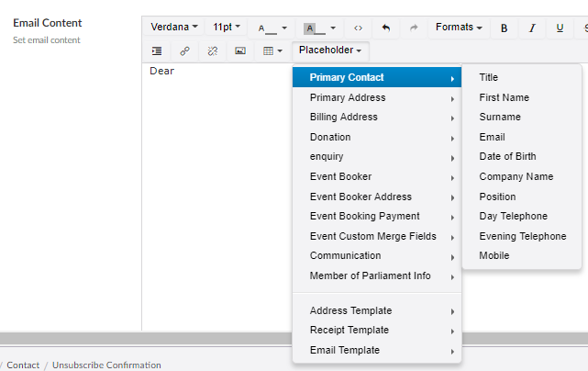Click the remove link icon
This screenshot has width=588, height=371.
(213, 51)
